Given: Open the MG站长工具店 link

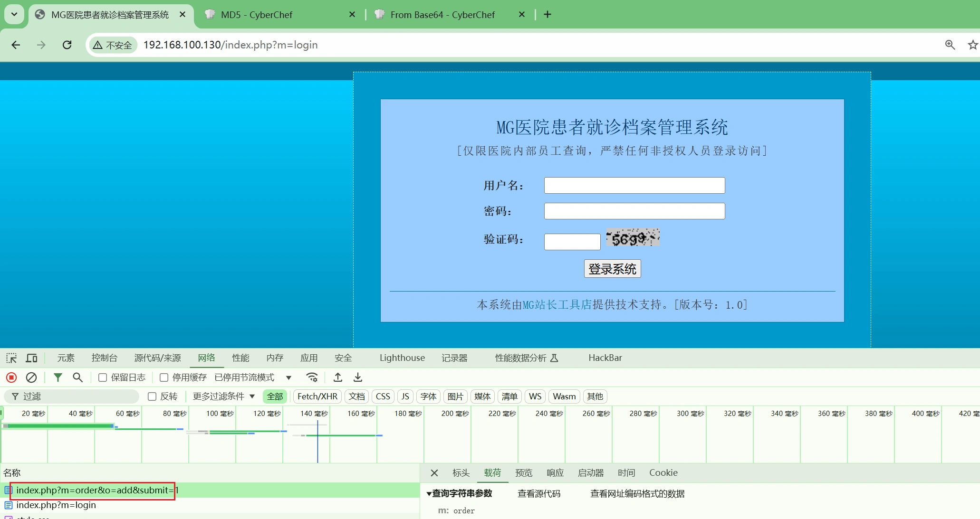Looking at the screenshot, I should pos(557,305).
